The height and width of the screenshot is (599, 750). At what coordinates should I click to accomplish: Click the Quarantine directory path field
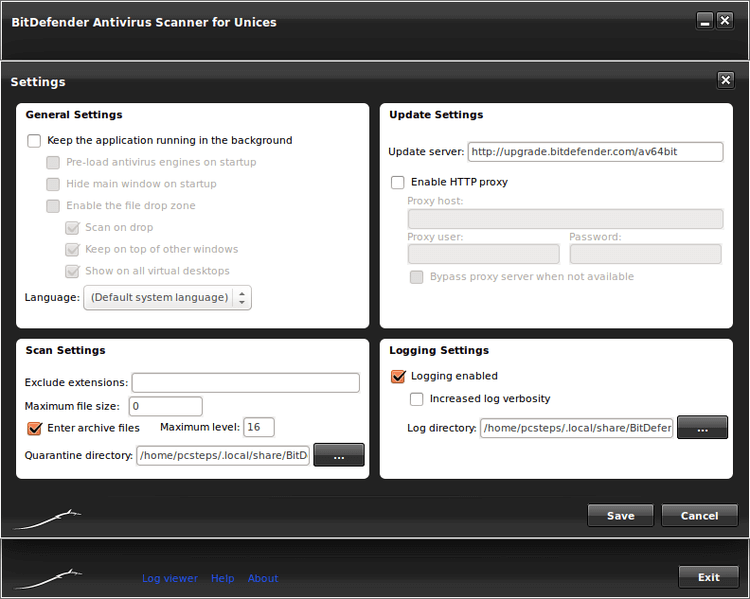point(223,455)
